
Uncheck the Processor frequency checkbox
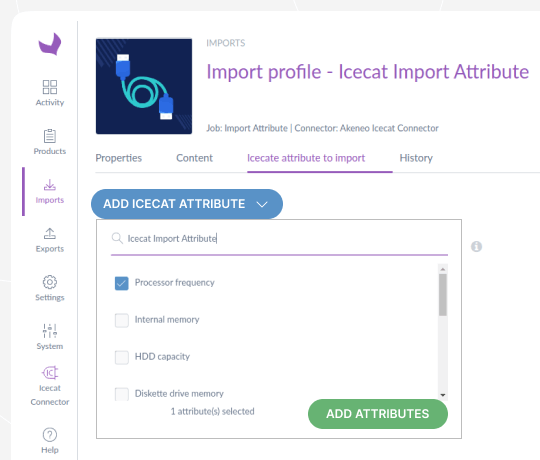122,283
